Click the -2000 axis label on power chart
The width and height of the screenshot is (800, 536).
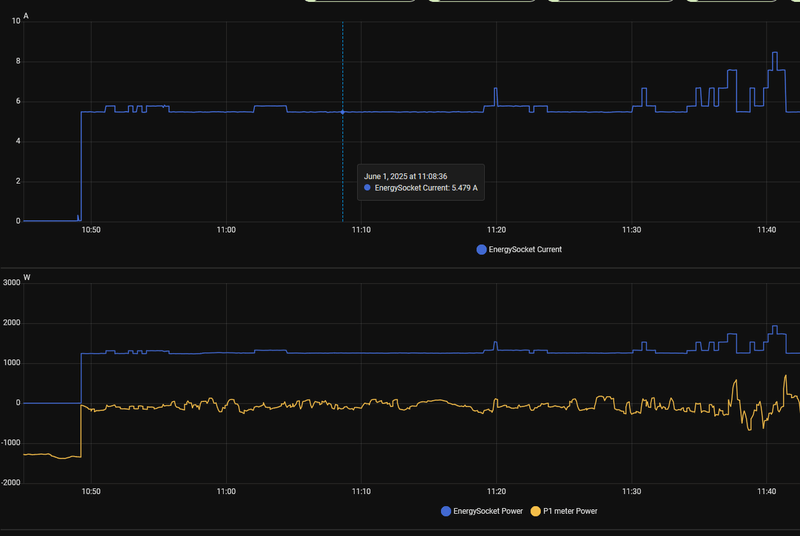tap(10, 482)
